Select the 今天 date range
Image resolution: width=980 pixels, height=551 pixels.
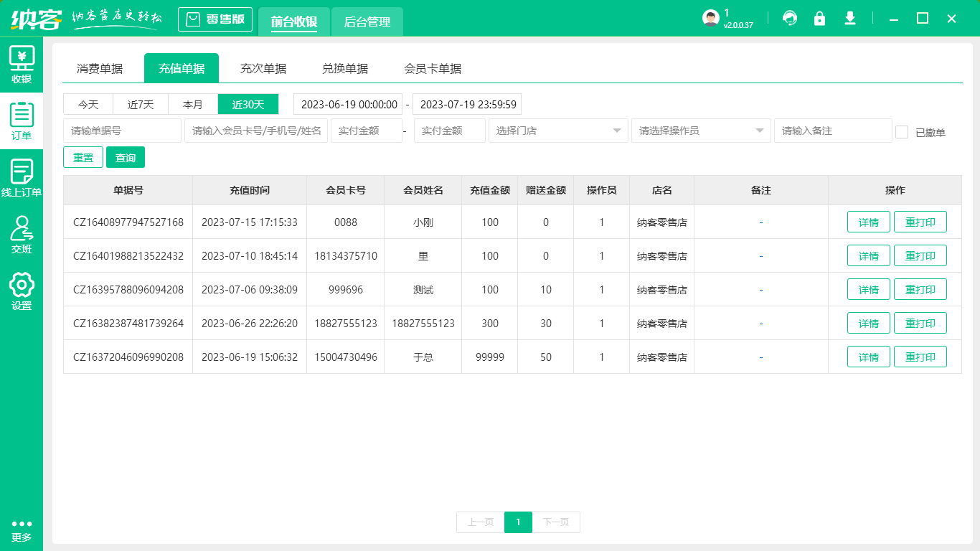pos(88,104)
